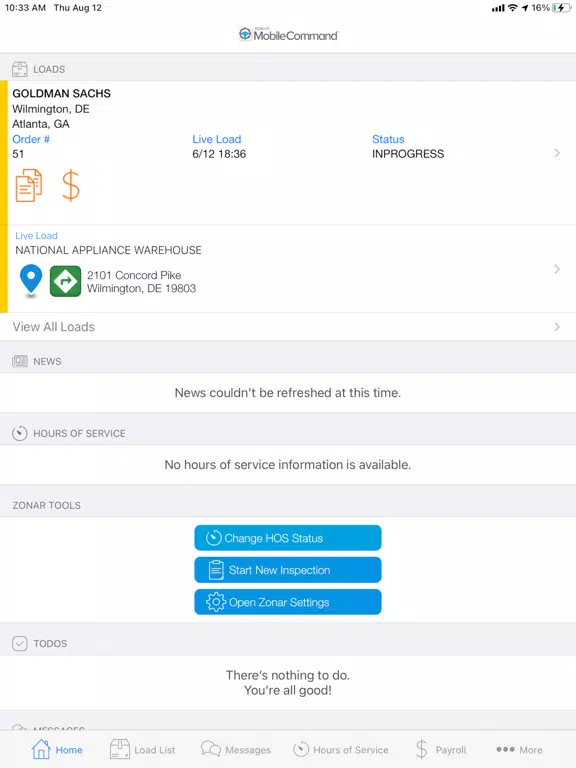Tap the Order # label
The image size is (576, 768).
tap(31, 139)
